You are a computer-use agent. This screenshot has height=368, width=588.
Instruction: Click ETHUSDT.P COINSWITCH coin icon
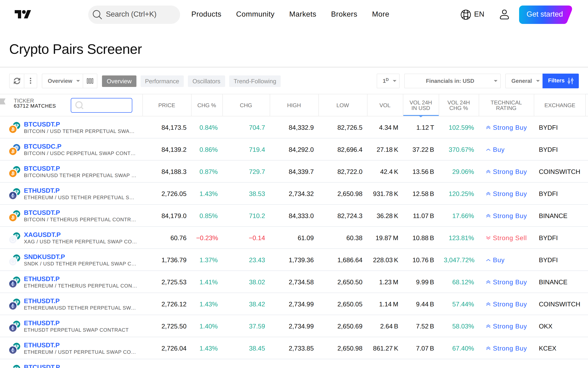click(x=14, y=304)
